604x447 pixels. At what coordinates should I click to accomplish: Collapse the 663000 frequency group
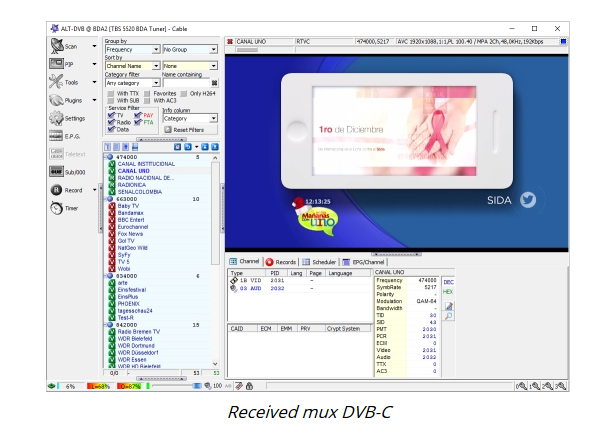[x=109, y=199]
